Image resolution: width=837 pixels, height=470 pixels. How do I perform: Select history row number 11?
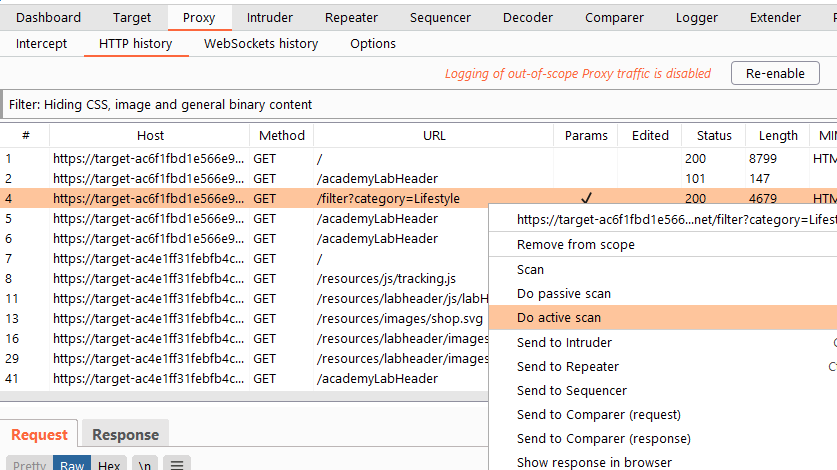(244, 299)
